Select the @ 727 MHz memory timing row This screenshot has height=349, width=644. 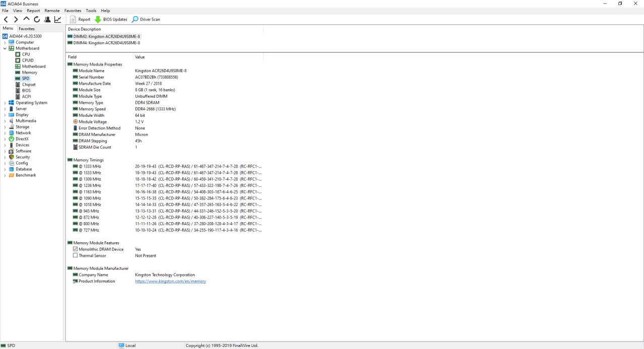[x=165, y=230]
